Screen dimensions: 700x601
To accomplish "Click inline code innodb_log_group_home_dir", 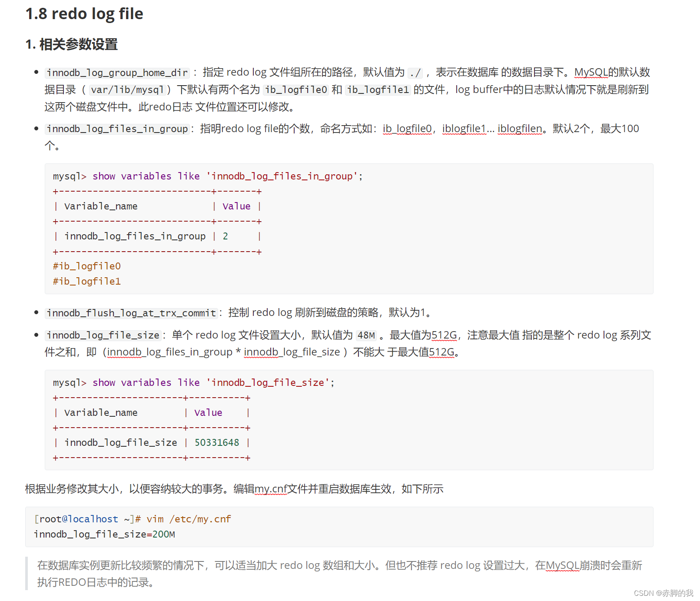I will [x=117, y=73].
